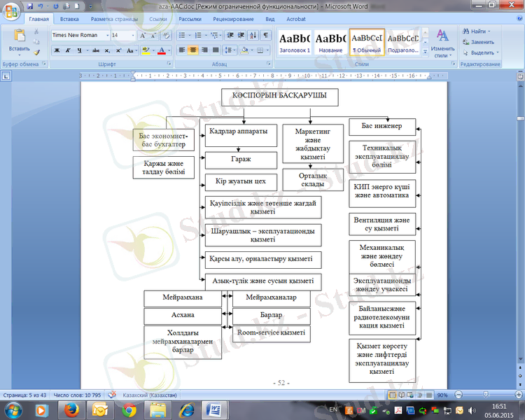
Task: Click the spell check status icon
Action: [112, 395]
